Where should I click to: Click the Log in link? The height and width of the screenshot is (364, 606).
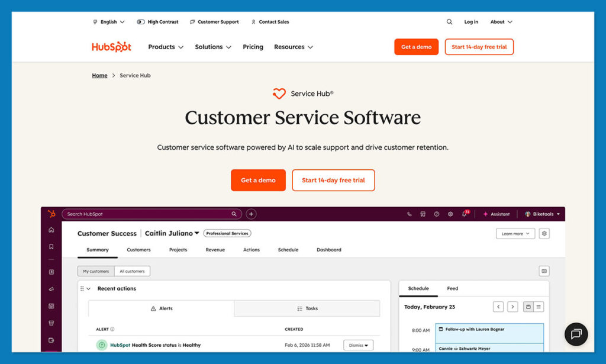471,22
